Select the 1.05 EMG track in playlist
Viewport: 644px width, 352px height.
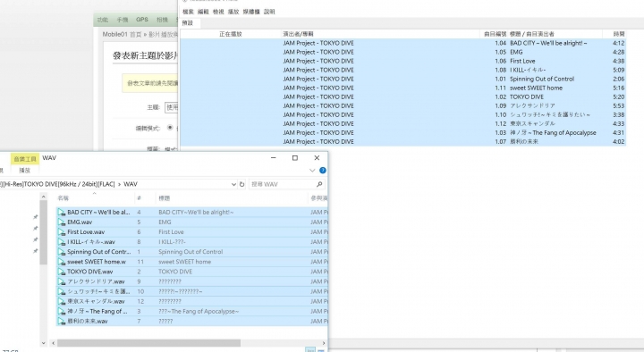click(x=402, y=52)
